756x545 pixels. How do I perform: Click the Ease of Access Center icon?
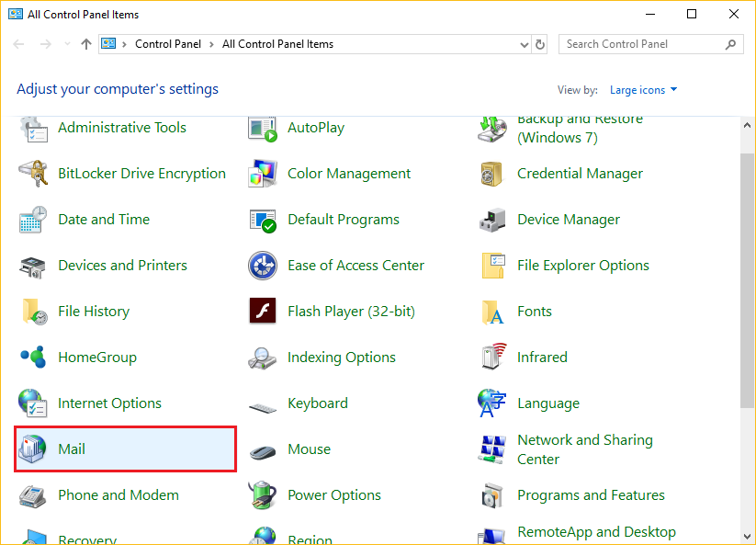click(x=263, y=266)
